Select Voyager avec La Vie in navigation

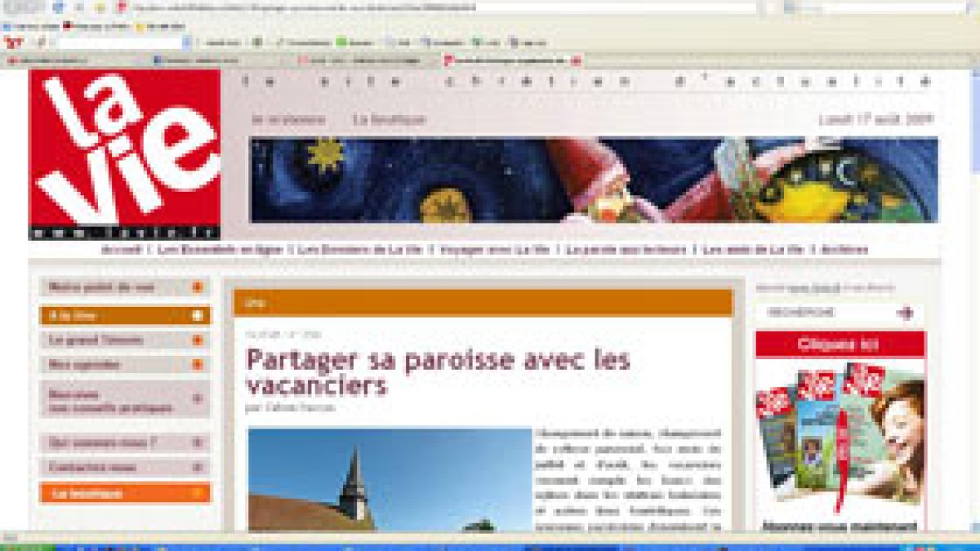[494, 250]
